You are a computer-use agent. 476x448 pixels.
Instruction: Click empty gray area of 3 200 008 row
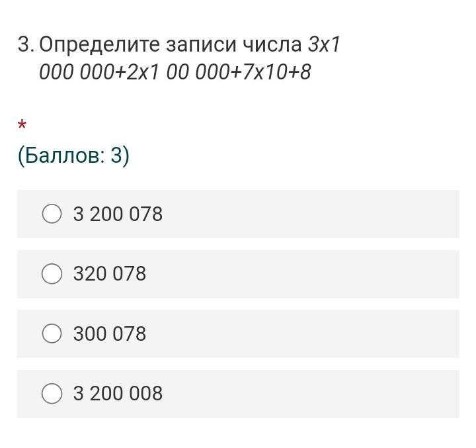pos(309,394)
